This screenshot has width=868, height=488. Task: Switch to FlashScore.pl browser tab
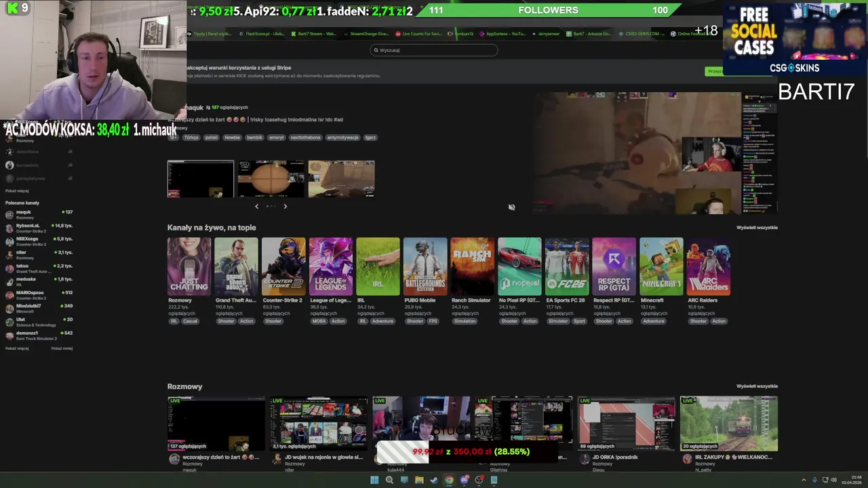(x=261, y=34)
